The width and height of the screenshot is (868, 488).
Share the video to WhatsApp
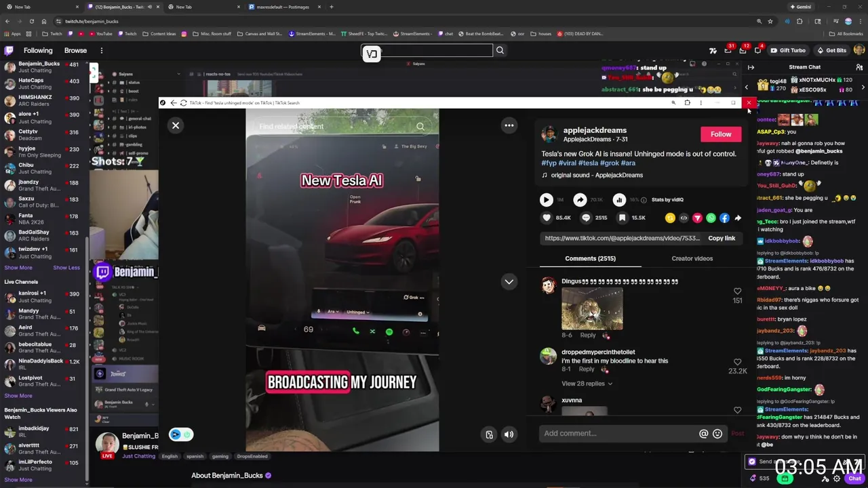tap(711, 218)
